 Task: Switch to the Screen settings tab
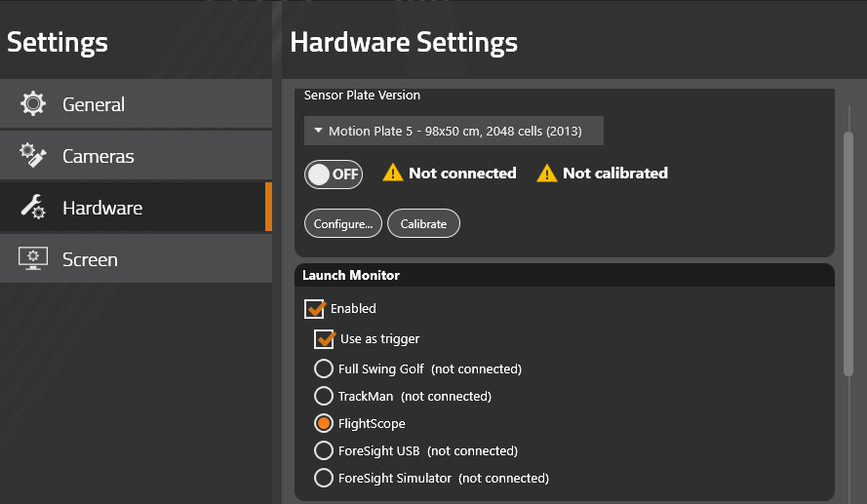(x=136, y=258)
